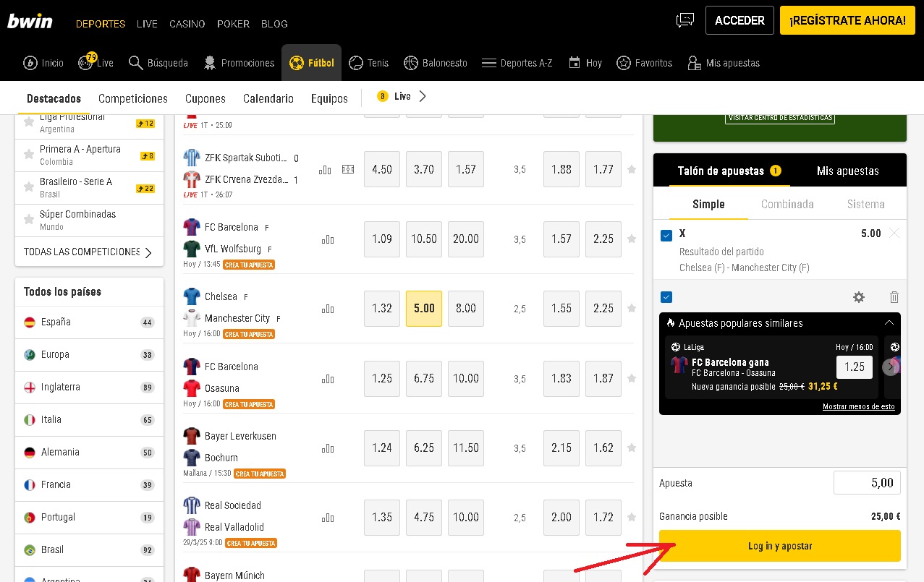The width and height of the screenshot is (924, 582).
Task: Star Brasileiro - Serie A league
Action: tap(29, 187)
